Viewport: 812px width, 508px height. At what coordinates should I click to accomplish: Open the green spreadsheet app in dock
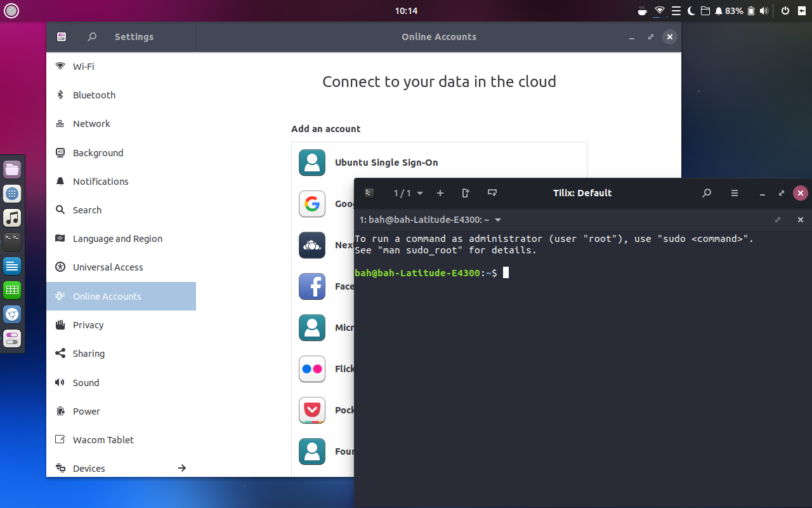12,290
